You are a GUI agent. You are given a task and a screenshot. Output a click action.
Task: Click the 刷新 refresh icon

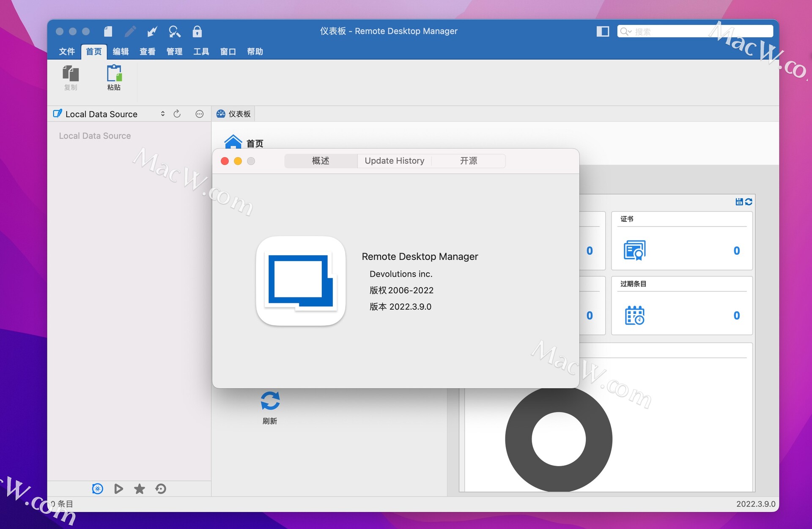(270, 401)
